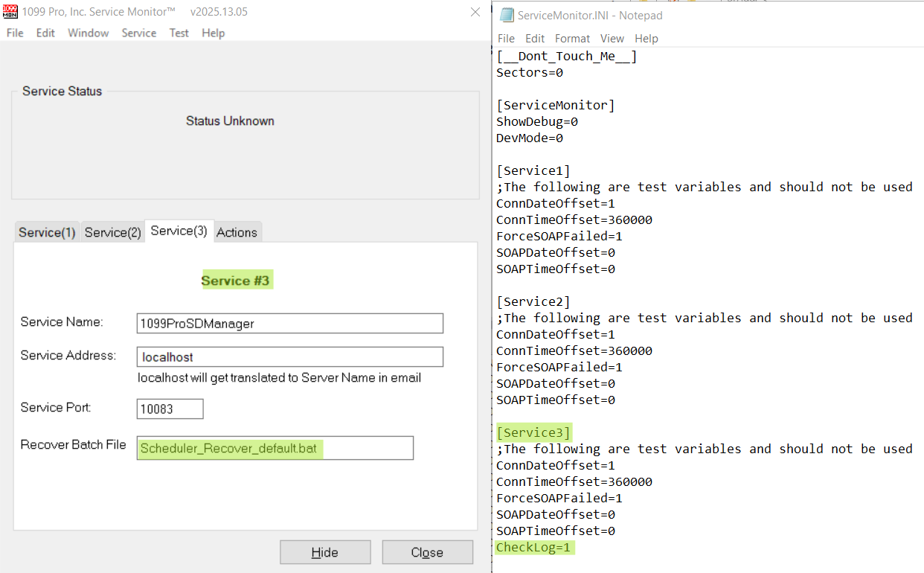Open Window menu in Service Monitor

(x=88, y=33)
